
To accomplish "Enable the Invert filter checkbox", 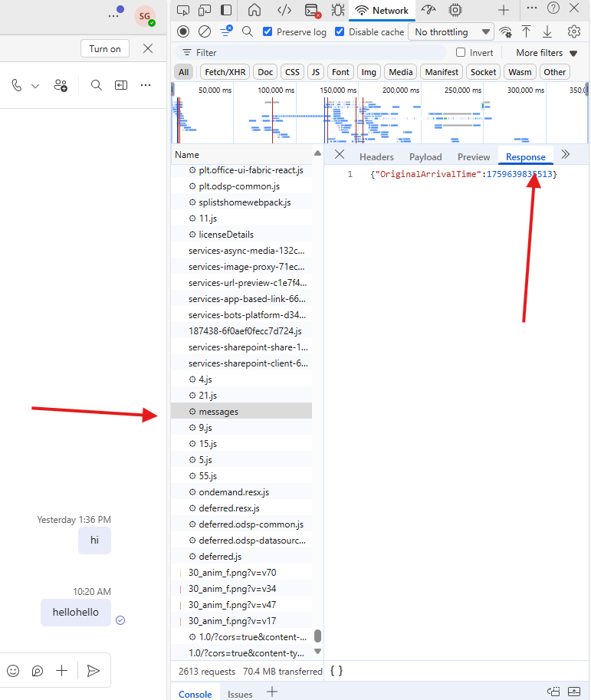I will (x=461, y=53).
